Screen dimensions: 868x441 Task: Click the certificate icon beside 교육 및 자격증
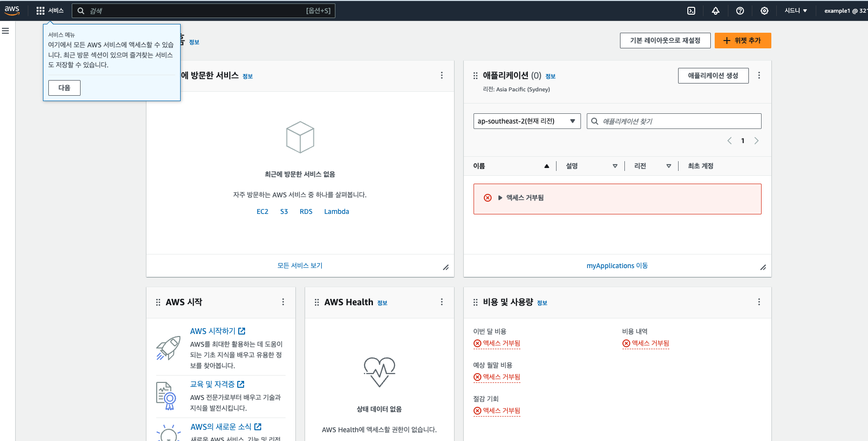[166, 396]
